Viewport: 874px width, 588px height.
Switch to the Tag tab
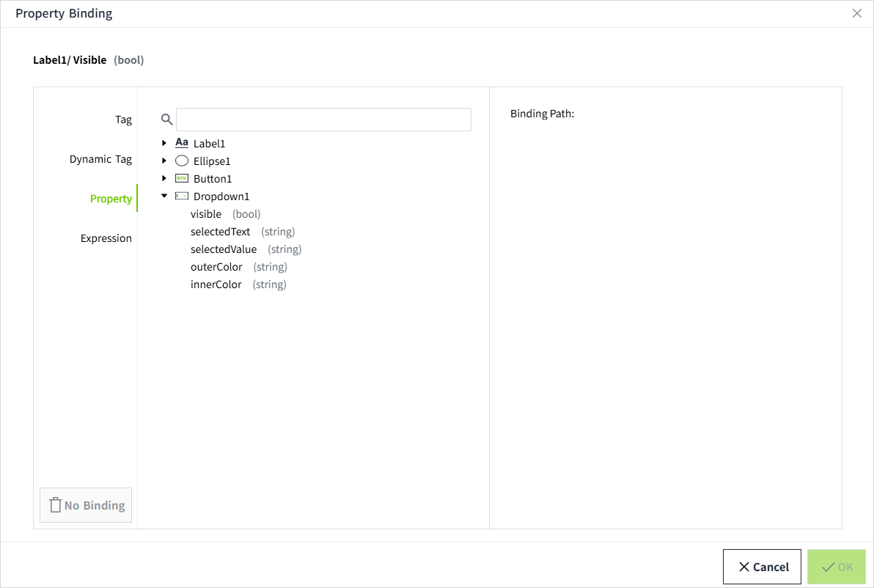pos(123,120)
